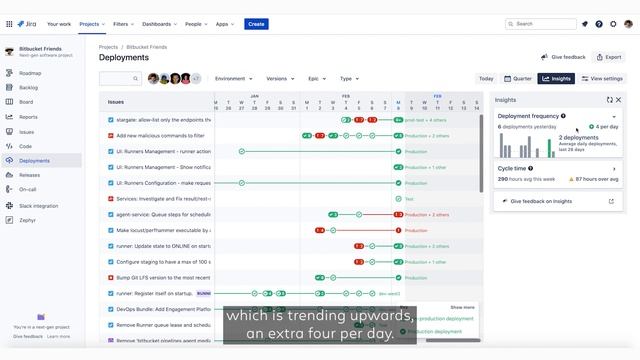Toggle the Insights button
This screenshot has width=640, height=360.
click(x=556, y=78)
